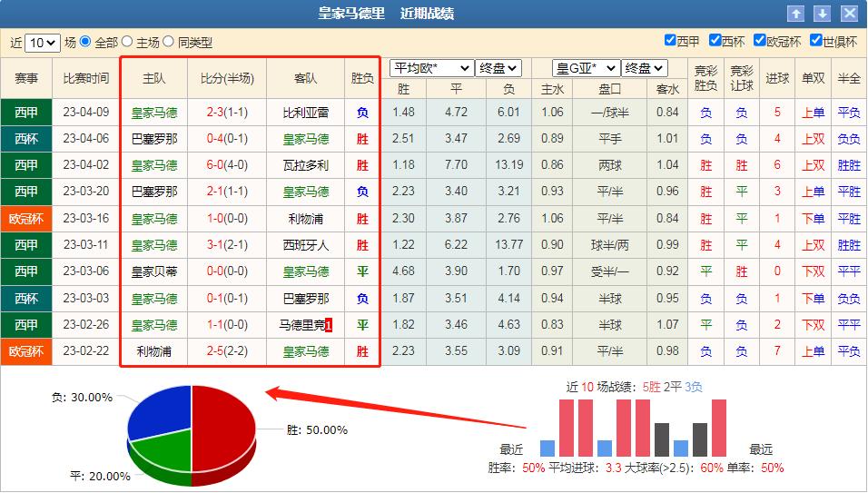Open the 近 10 场 match count dropdown

[43, 43]
